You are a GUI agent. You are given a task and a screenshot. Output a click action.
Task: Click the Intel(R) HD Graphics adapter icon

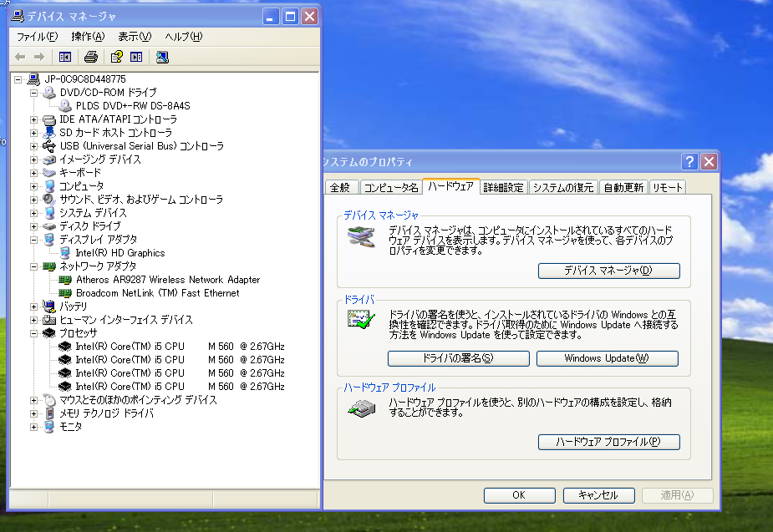click(x=64, y=253)
